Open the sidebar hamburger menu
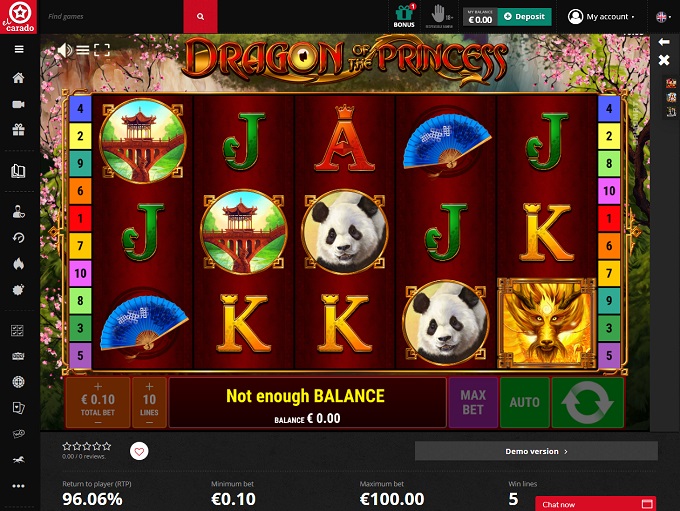This screenshot has height=511, width=680. (19, 49)
